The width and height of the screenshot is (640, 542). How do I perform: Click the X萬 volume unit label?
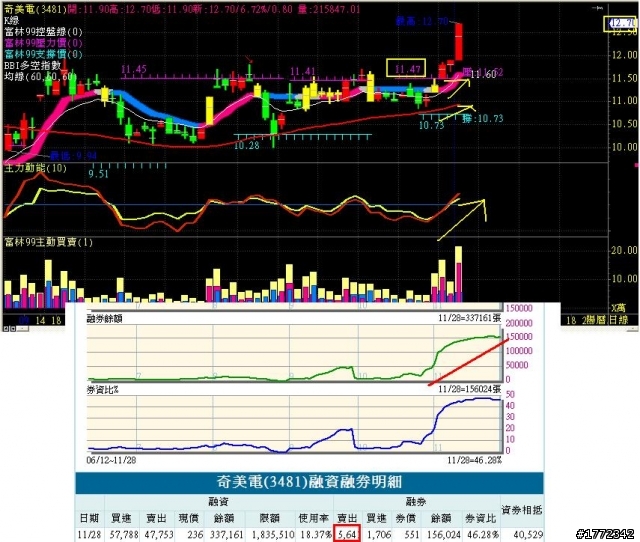618,308
